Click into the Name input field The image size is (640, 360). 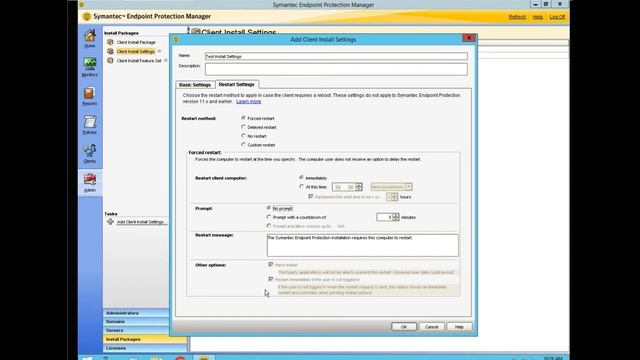point(336,56)
